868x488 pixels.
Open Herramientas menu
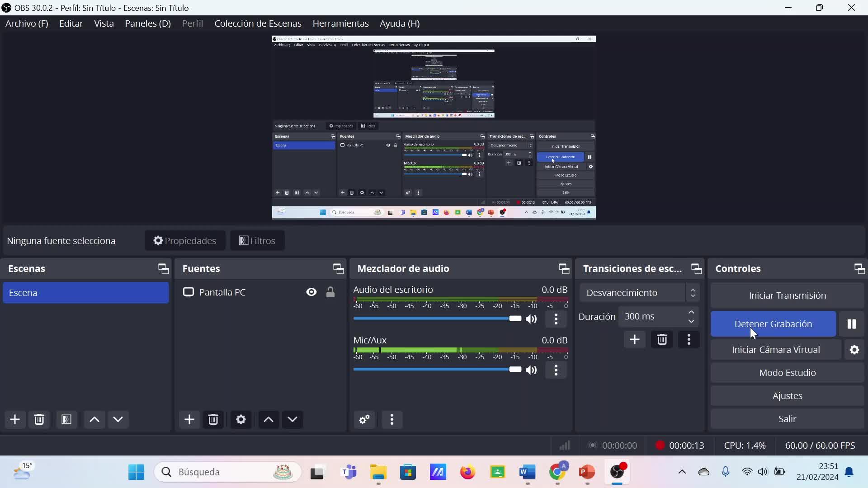point(340,23)
